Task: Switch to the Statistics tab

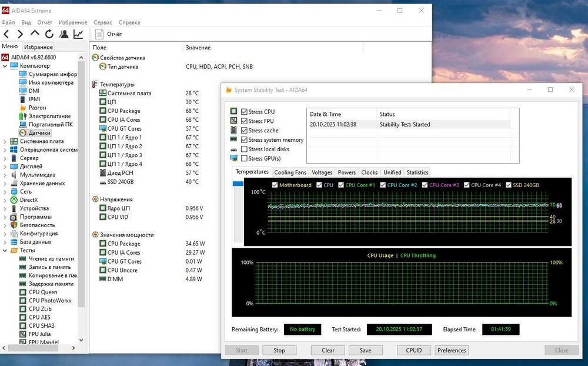Action: point(417,172)
